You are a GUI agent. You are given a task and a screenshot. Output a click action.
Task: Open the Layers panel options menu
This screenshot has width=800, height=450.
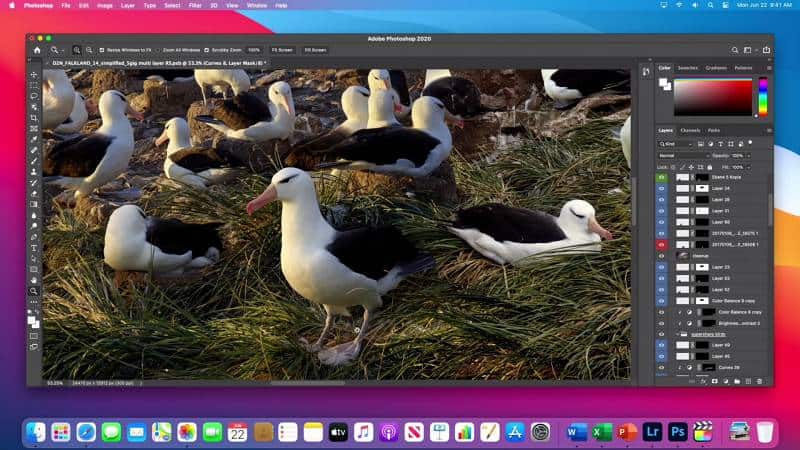pyautogui.click(x=769, y=131)
